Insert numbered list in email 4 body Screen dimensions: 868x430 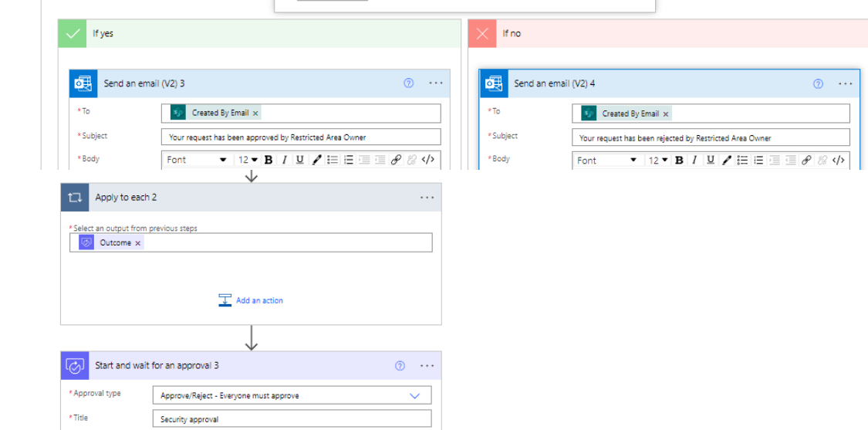(758, 160)
